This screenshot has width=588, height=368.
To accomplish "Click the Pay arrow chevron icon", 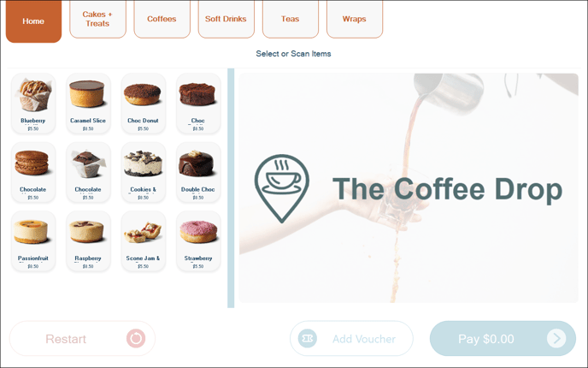I will (556, 338).
